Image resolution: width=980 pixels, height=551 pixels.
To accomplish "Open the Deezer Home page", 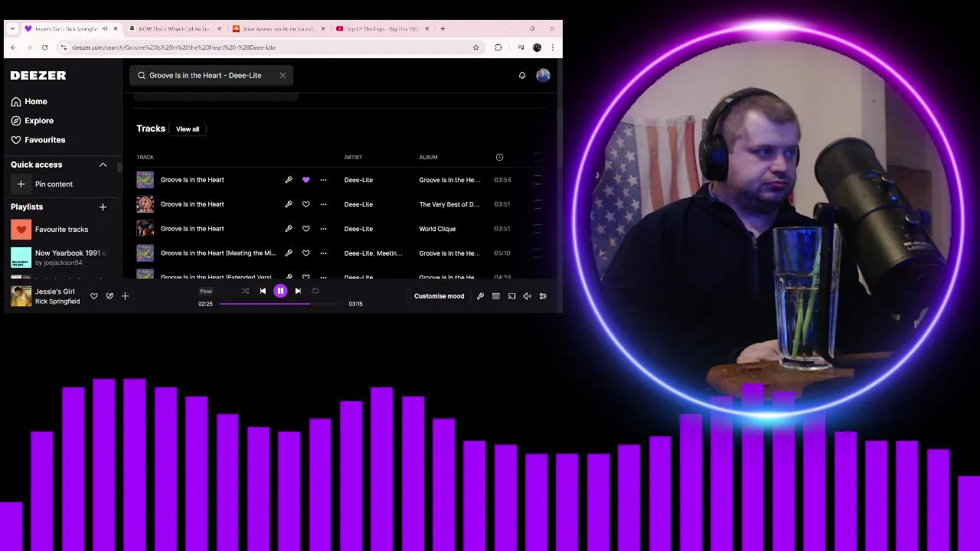I will point(29,101).
